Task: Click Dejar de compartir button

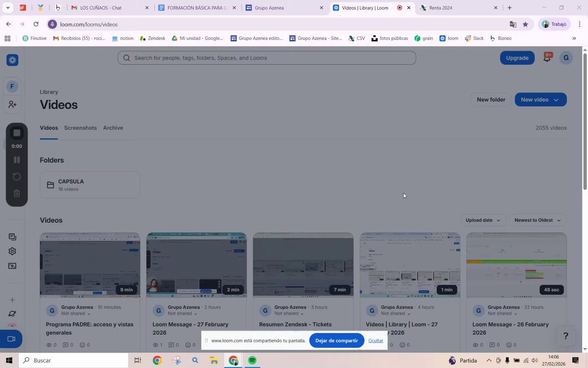Action: point(336,340)
